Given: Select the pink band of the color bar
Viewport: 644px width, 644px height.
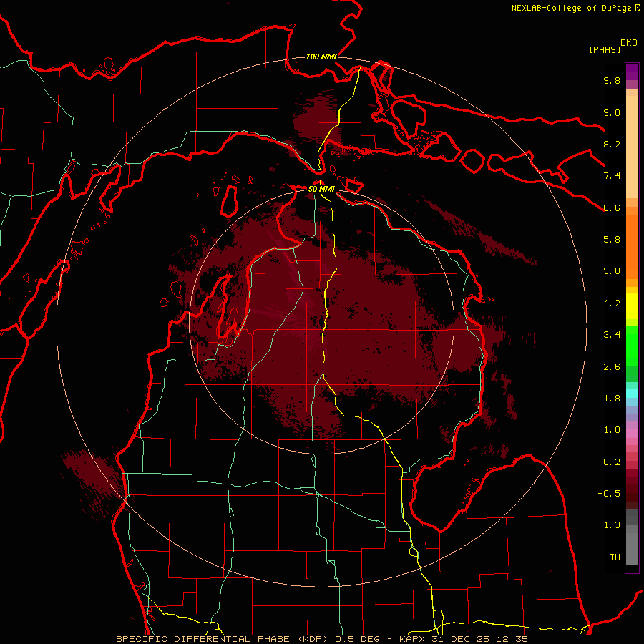Looking at the screenshot, I should click(632, 434).
